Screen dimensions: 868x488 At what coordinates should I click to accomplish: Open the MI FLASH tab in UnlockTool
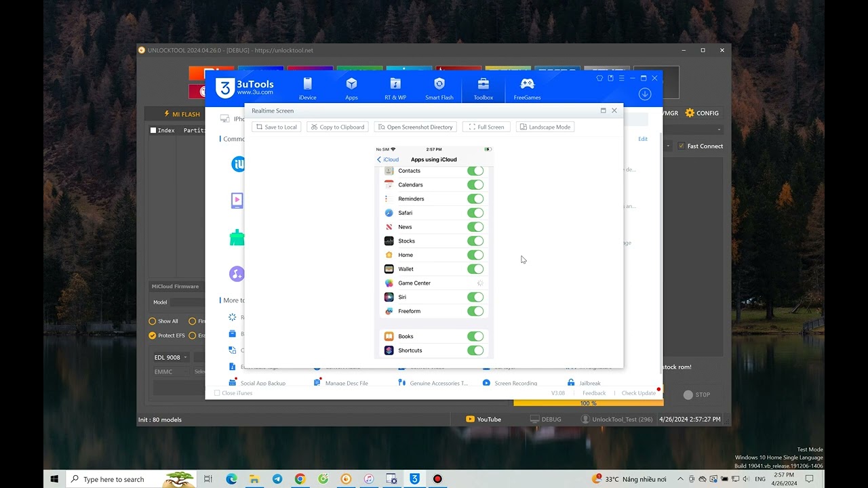click(182, 114)
